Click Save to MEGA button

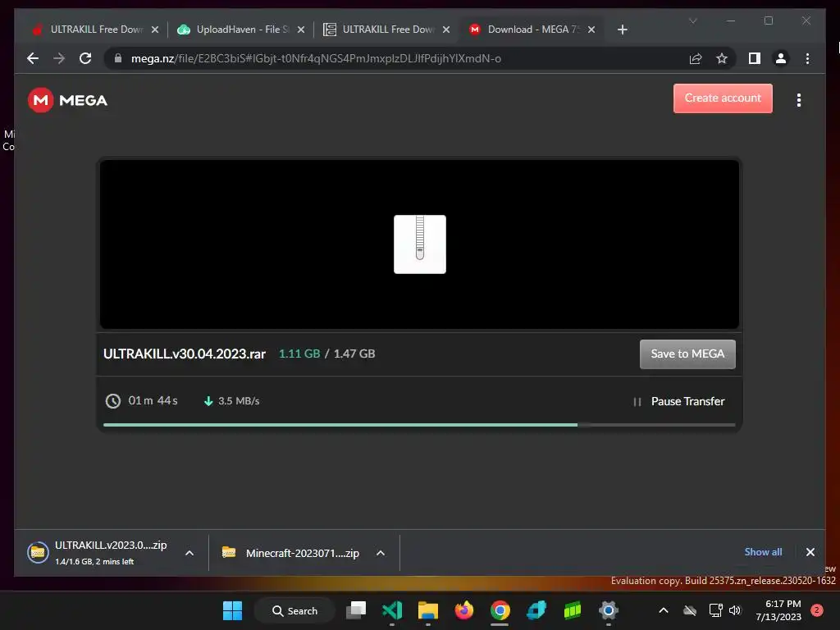tap(687, 354)
